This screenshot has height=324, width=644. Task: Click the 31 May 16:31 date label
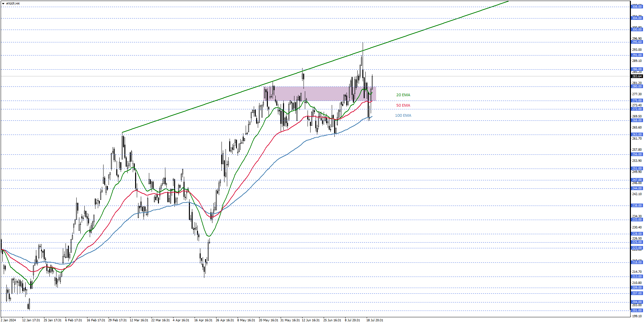(290, 320)
